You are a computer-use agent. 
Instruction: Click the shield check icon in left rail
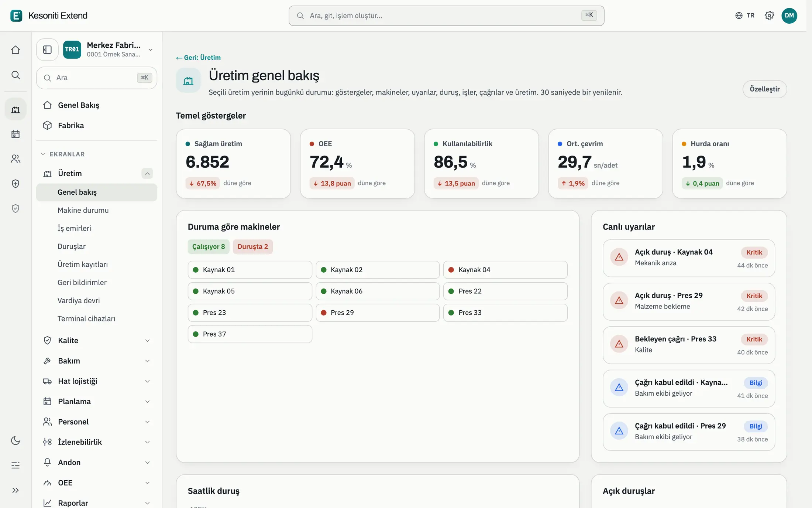(x=16, y=209)
